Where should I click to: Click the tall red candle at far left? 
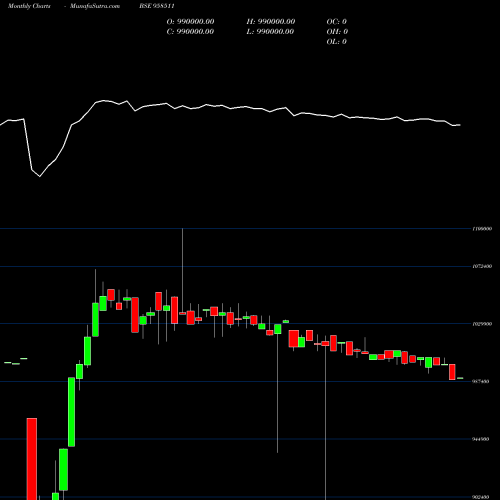[32, 459]
